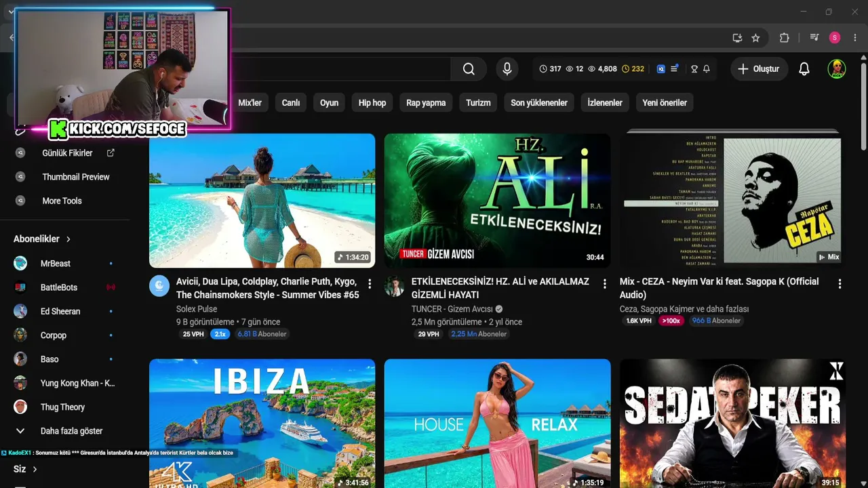Click the small vidIQ bell icon
The height and width of the screenshot is (488, 868).
[707, 68]
